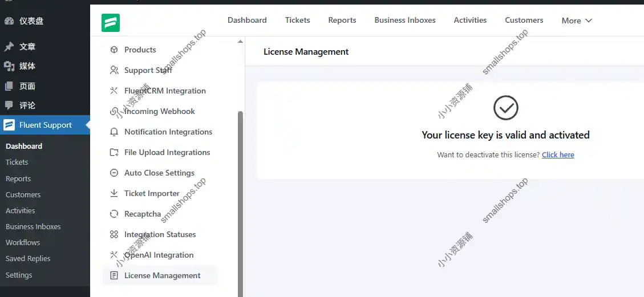Click Fluent Support in WordPress sidebar

tap(44, 125)
